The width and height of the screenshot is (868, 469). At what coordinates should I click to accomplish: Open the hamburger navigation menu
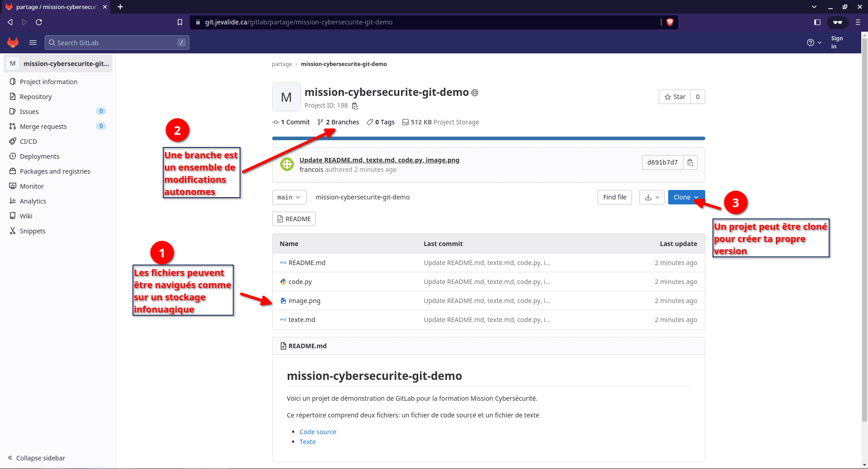click(33, 42)
